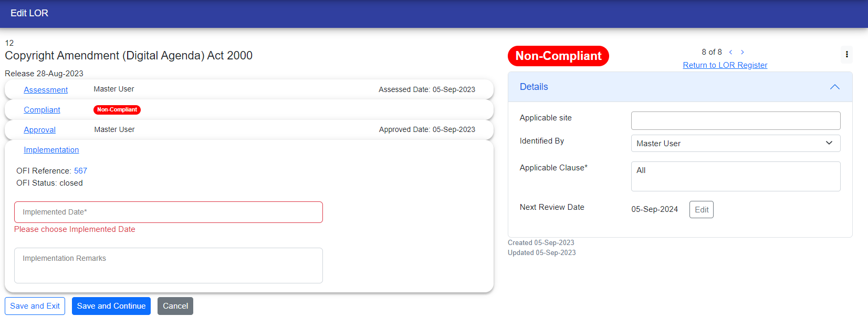Image resolution: width=868 pixels, height=336 pixels.
Task: Open the three-dot more options menu
Action: click(x=846, y=55)
